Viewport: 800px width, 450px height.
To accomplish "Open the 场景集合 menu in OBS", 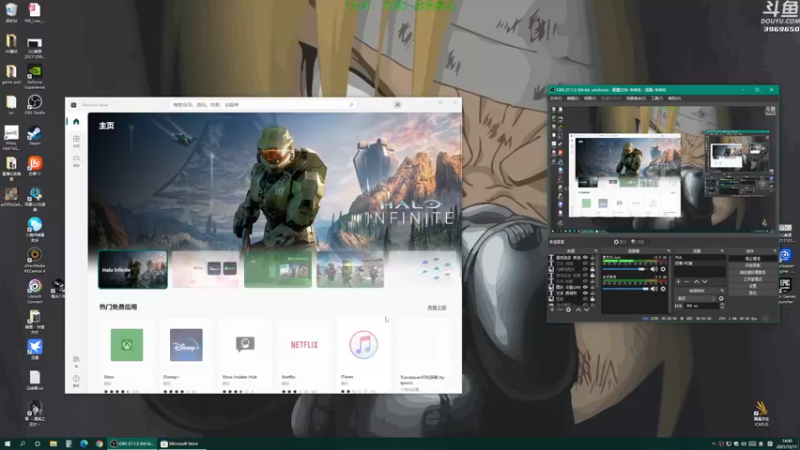I will [636, 98].
